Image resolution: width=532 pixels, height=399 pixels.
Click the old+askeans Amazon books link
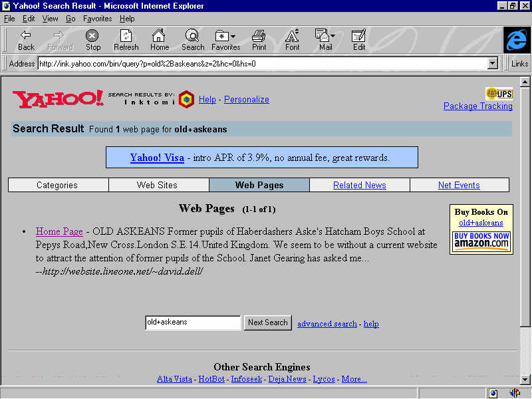[x=481, y=223]
